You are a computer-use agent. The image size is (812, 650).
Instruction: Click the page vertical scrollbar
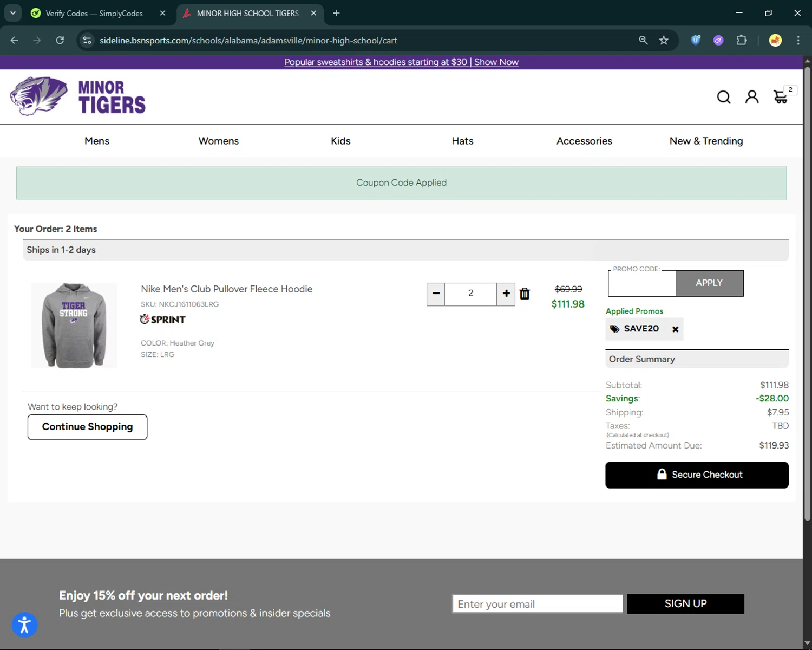(x=807, y=292)
